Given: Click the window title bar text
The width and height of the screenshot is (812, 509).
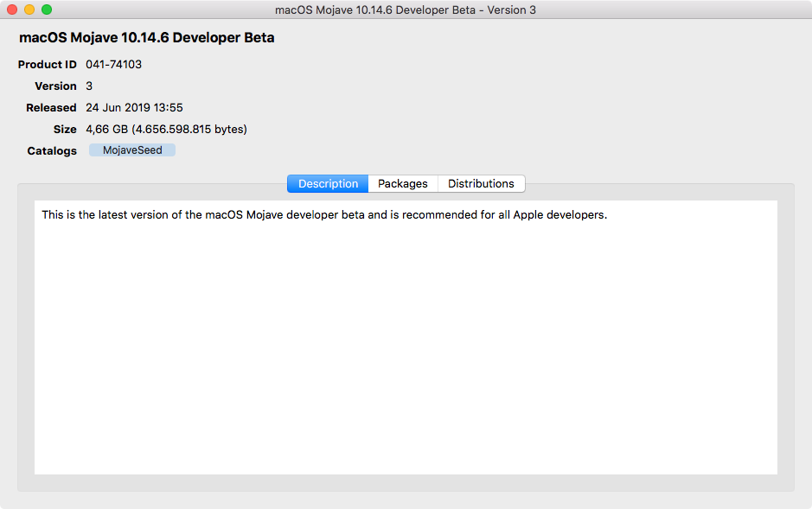Looking at the screenshot, I should pos(406,10).
